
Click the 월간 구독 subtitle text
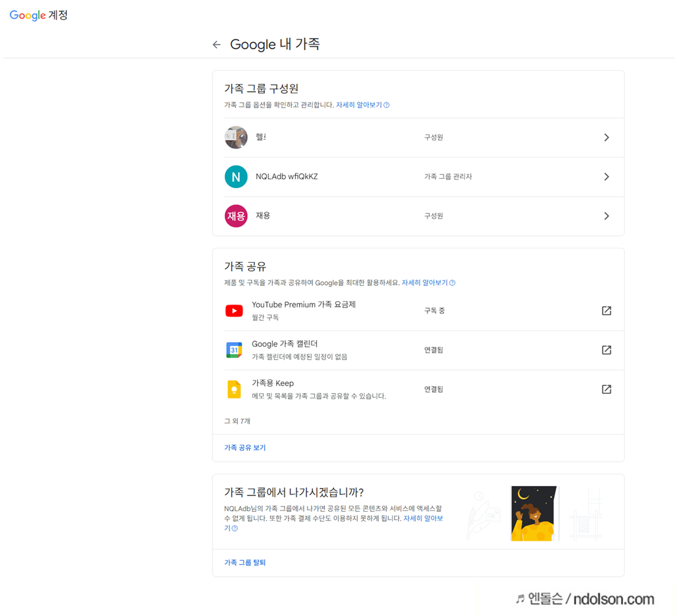coord(265,318)
